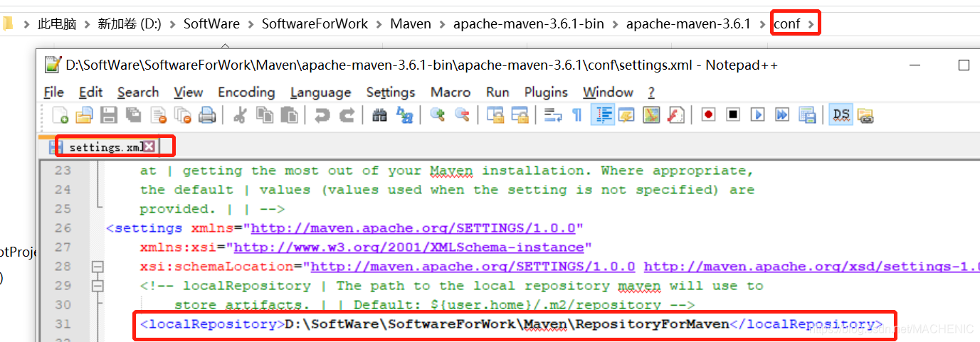Create a new document with the New icon

[61, 115]
